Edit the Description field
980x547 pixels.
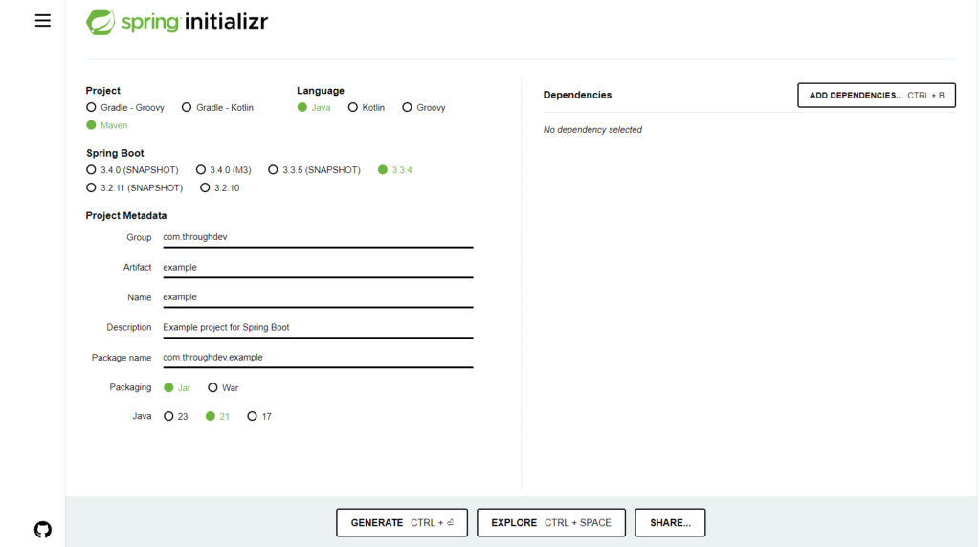tap(318, 327)
